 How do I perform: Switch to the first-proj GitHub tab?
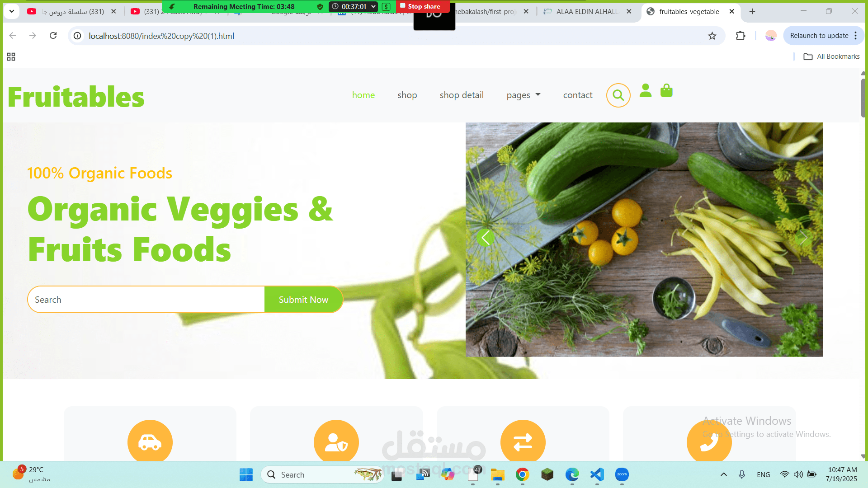(x=486, y=11)
